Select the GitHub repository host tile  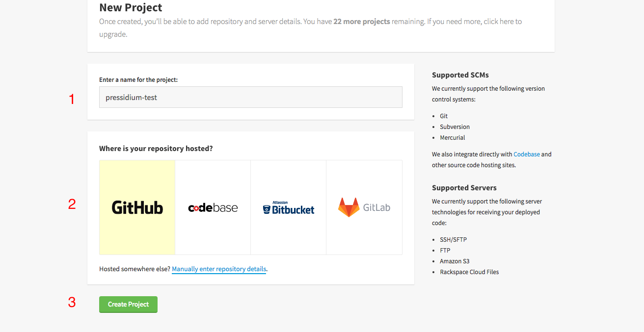137,207
